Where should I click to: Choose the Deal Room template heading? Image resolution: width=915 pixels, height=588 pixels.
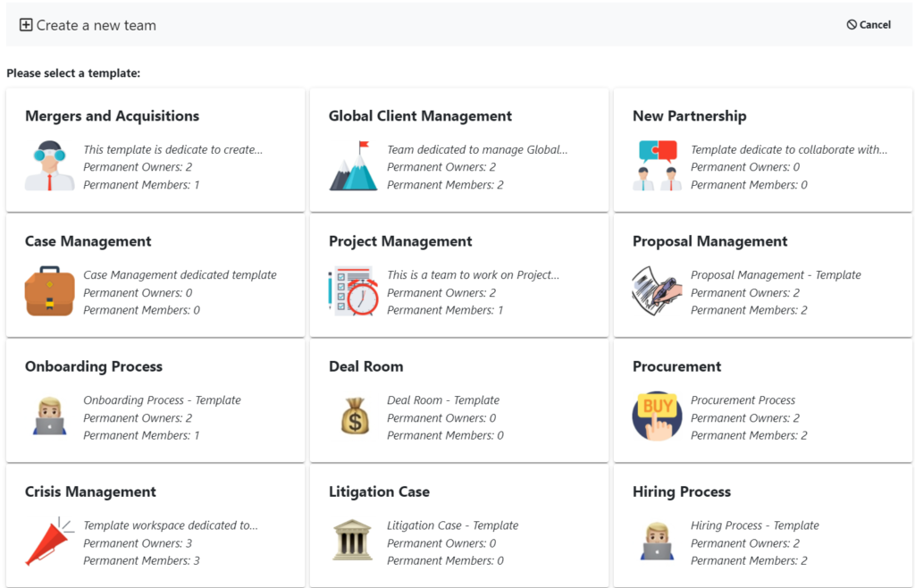click(x=365, y=366)
